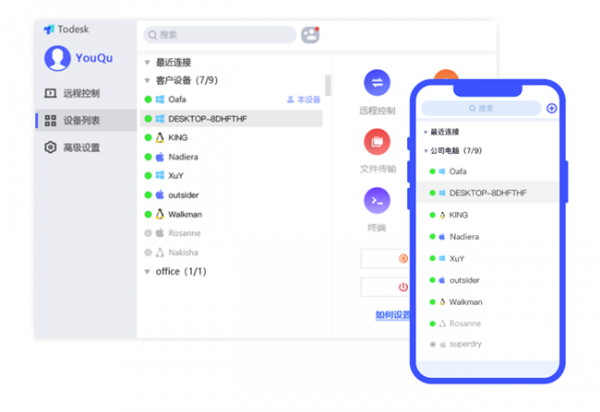The height and width of the screenshot is (412, 600).
Task: Select Nadiera in the phone device list
Action: coord(488,237)
